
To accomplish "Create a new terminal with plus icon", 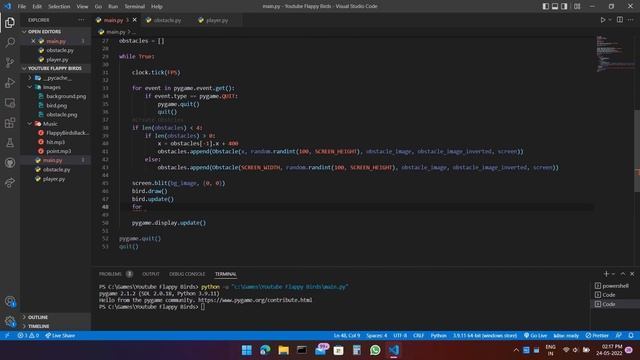I will tap(606, 273).
